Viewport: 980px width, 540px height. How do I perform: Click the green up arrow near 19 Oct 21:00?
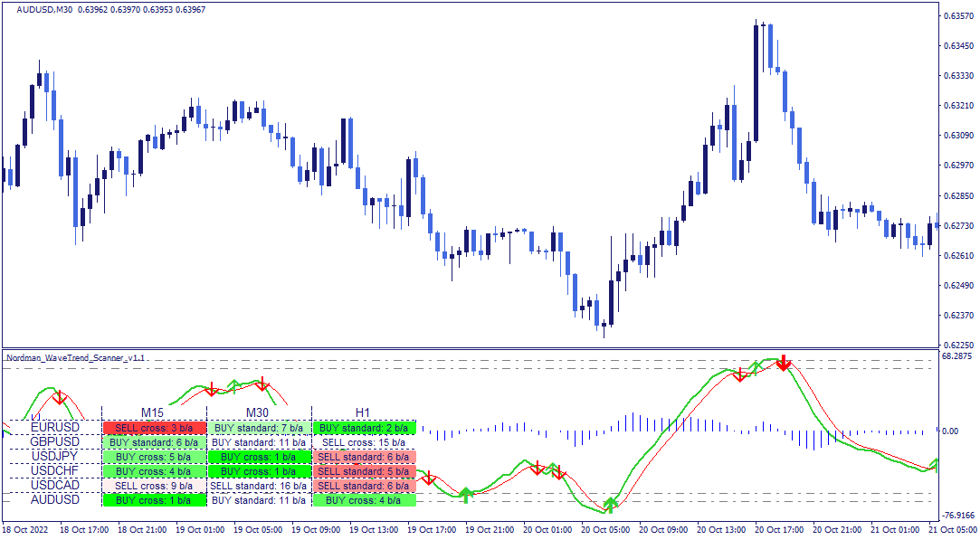[x=465, y=495]
